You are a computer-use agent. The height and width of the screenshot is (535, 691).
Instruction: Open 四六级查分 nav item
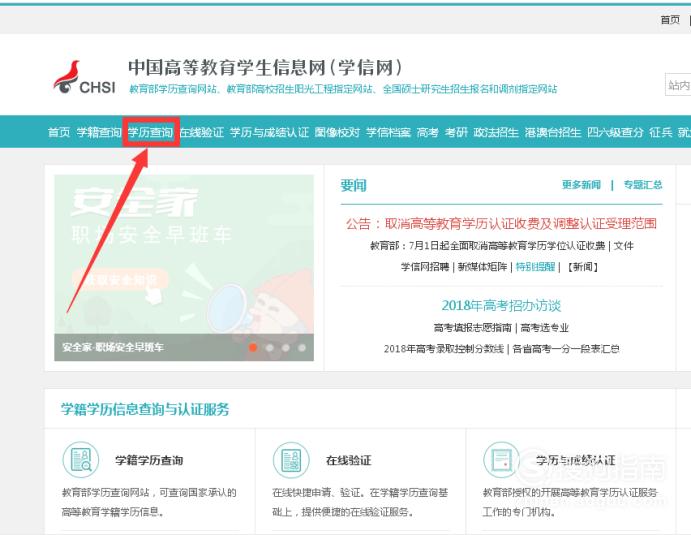pos(615,132)
